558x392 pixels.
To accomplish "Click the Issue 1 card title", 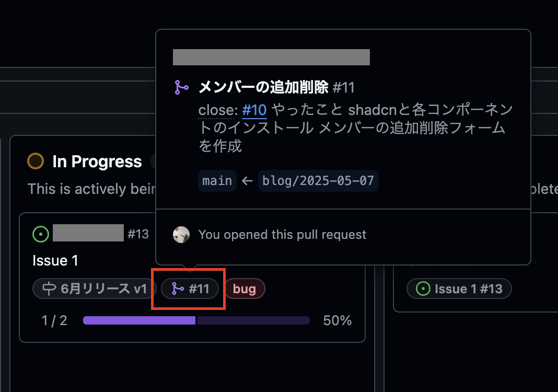I will point(55,260).
